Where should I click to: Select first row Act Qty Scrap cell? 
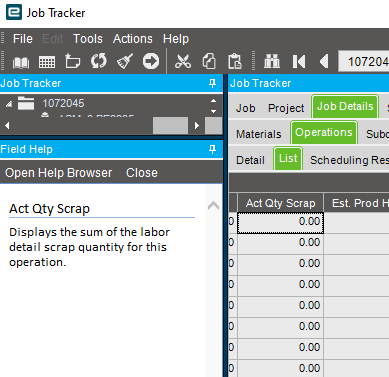tap(280, 223)
